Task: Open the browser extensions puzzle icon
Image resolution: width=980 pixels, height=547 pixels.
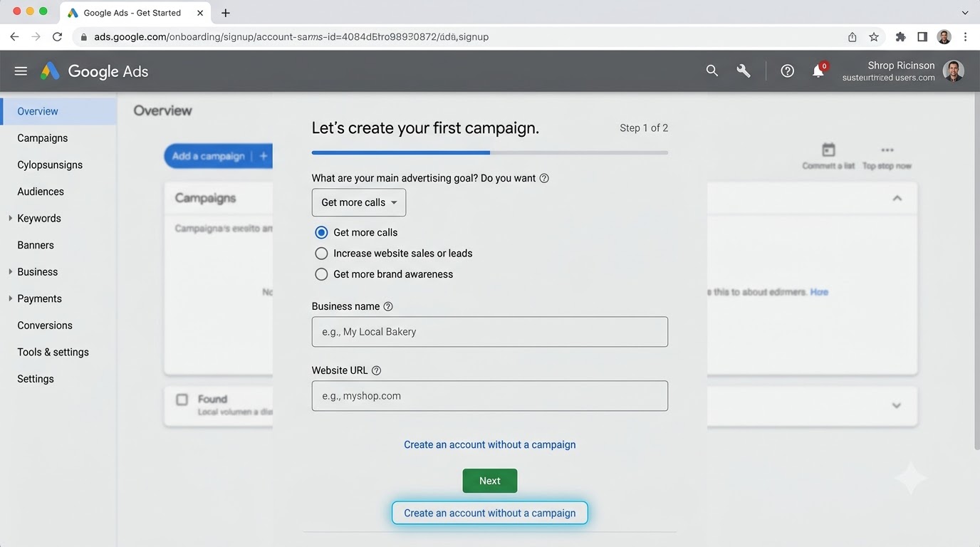Action: click(x=900, y=37)
